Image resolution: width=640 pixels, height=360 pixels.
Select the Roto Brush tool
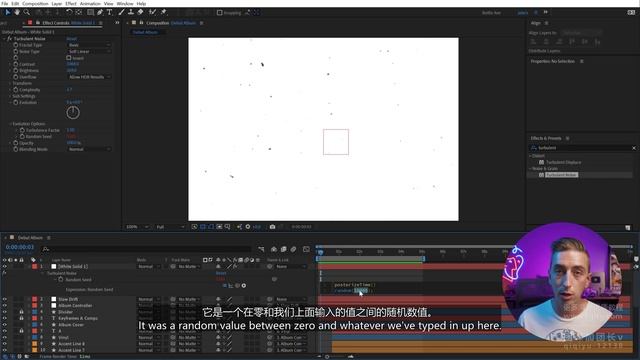tap(152, 13)
